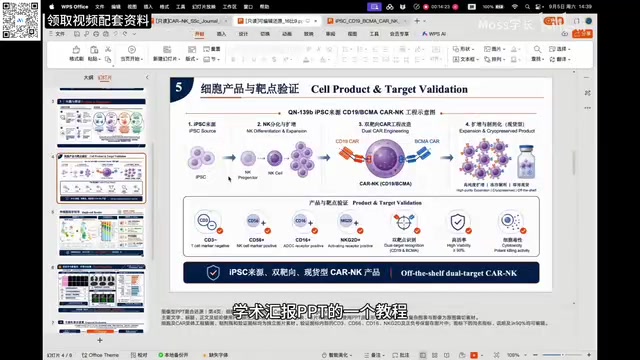
Task: Click the Format Painter (格式刷) icon
Action: (x=76, y=50)
